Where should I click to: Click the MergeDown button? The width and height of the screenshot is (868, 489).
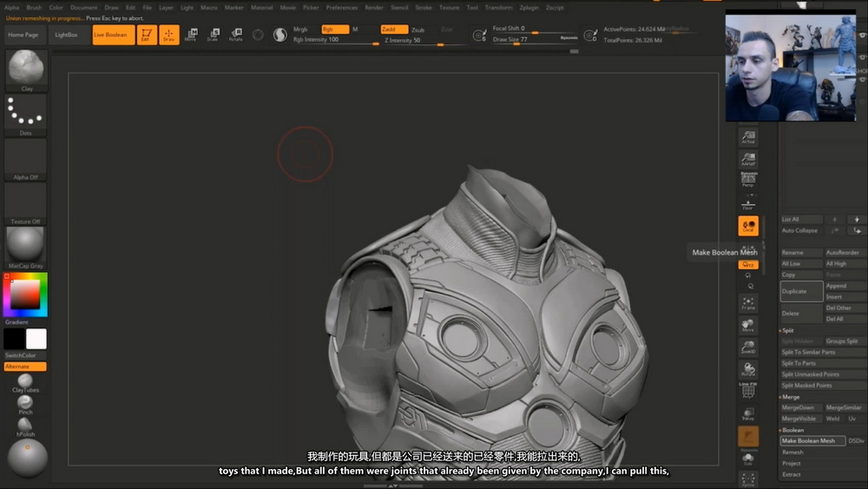801,407
